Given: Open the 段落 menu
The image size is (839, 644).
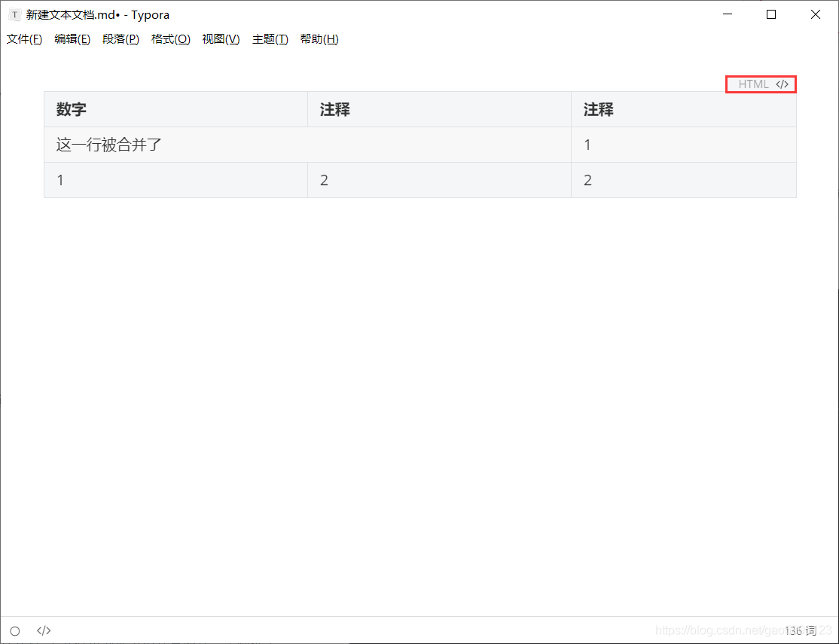Looking at the screenshot, I should click(121, 39).
